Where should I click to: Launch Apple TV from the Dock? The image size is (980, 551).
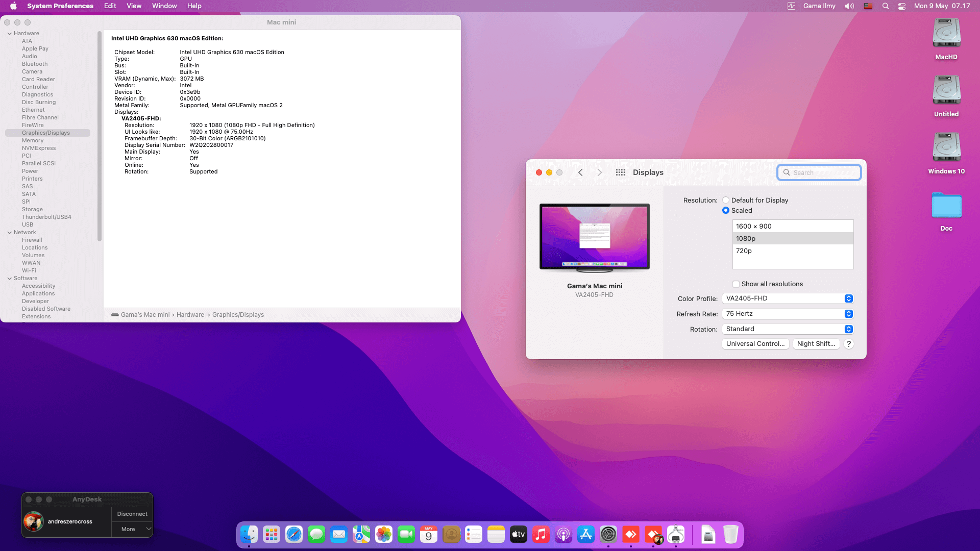click(519, 534)
